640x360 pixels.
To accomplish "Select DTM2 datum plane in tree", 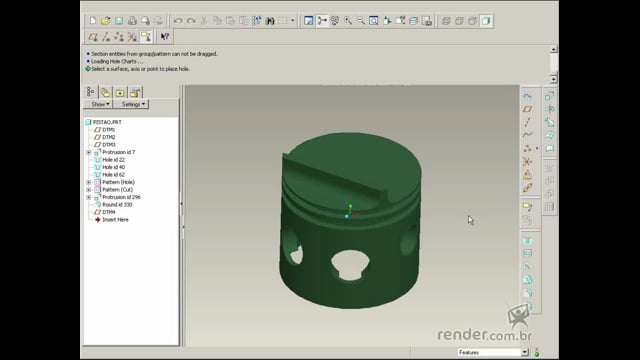I will (x=109, y=137).
